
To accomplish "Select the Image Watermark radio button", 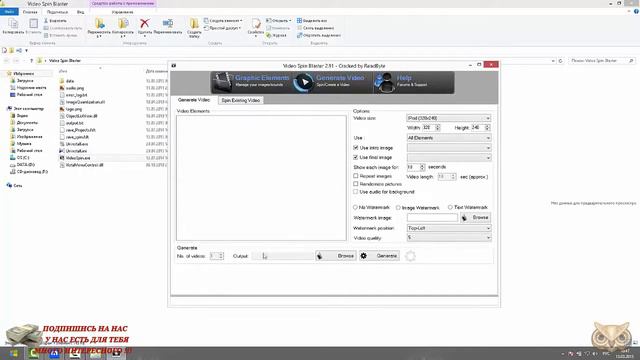I will pyautogui.click(x=398, y=208).
